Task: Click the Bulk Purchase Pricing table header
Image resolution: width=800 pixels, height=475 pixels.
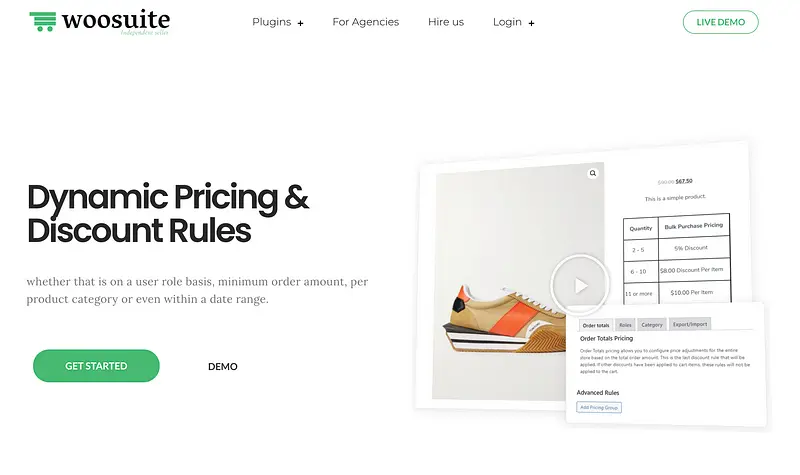Action: (x=694, y=226)
